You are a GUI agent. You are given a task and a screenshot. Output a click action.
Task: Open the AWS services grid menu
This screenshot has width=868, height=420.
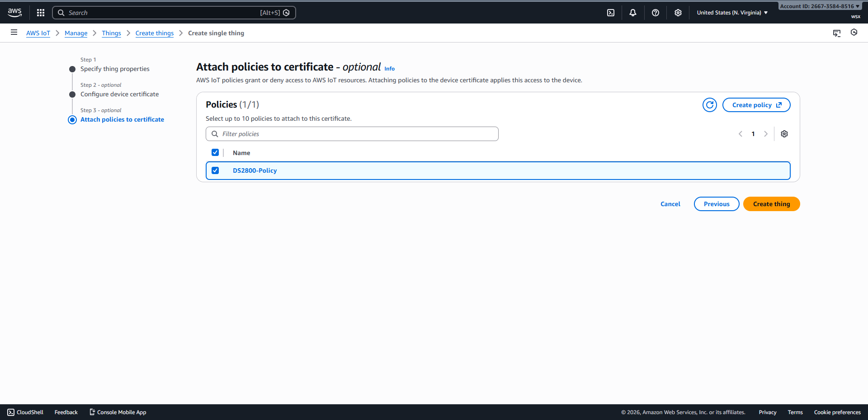click(x=41, y=13)
